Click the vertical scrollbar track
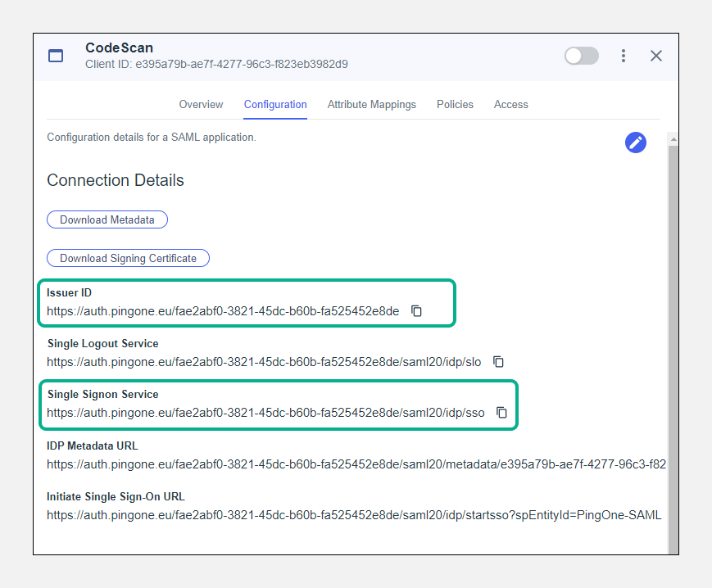This screenshot has width=712, height=588. point(673,344)
